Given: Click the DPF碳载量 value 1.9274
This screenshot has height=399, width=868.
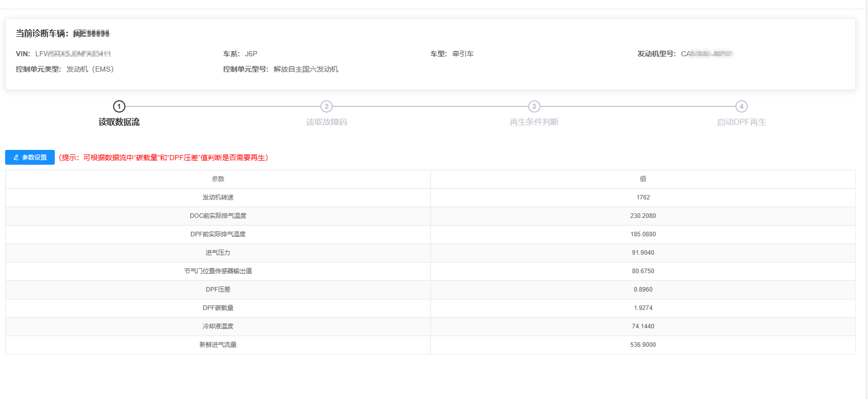Looking at the screenshot, I should [643, 308].
